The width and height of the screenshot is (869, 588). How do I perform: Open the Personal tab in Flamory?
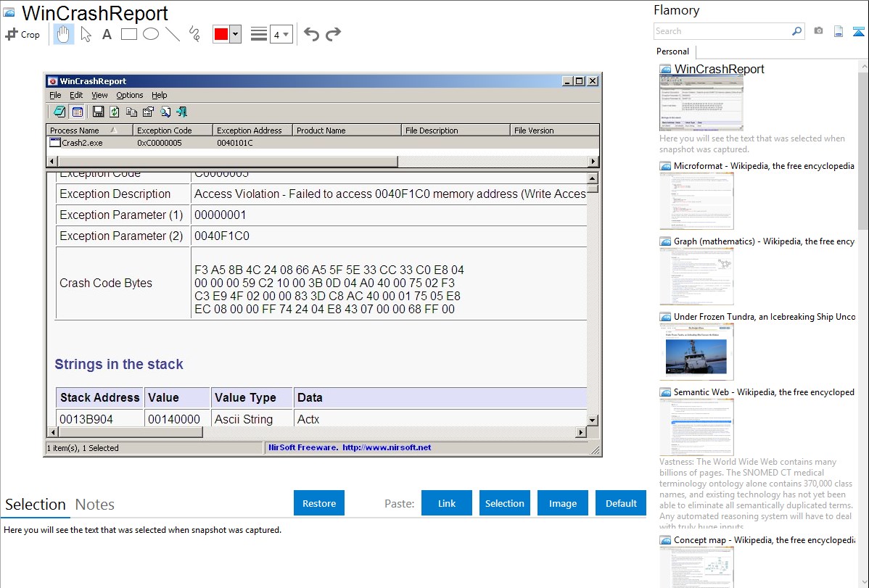(672, 51)
